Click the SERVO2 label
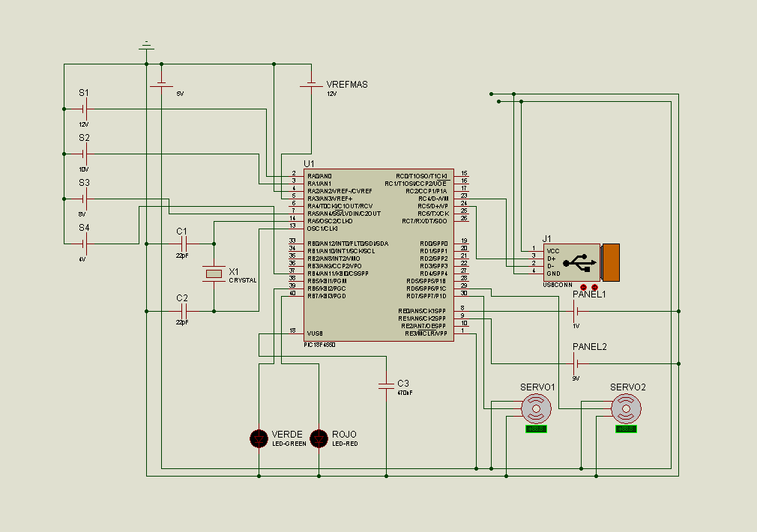 click(627, 387)
